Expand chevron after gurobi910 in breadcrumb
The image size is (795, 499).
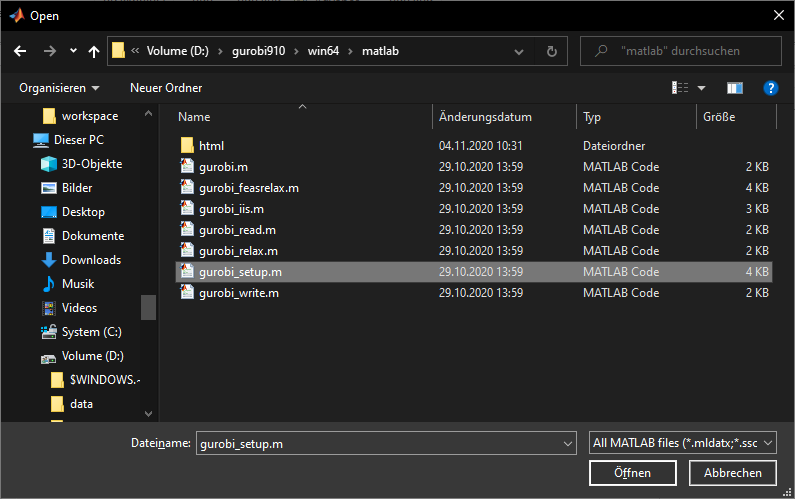(x=296, y=51)
